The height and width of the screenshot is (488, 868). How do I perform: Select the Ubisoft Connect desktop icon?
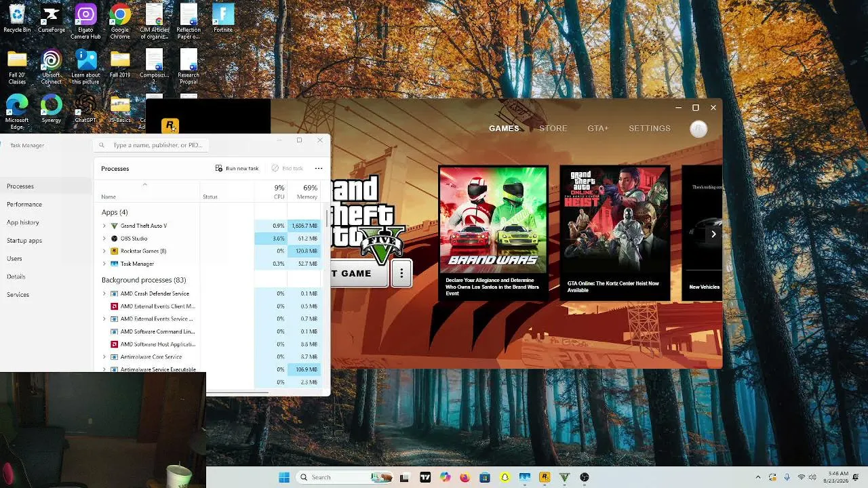click(51, 67)
